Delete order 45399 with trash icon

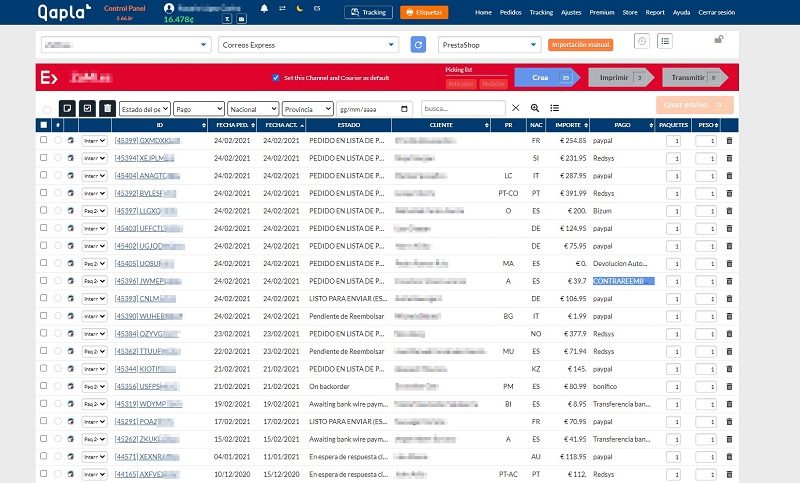pyautogui.click(x=729, y=140)
